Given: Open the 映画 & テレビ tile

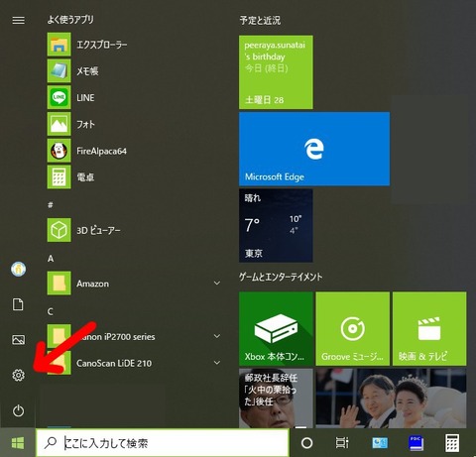Looking at the screenshot, I should pyautogui.click(x=429, y=328).
